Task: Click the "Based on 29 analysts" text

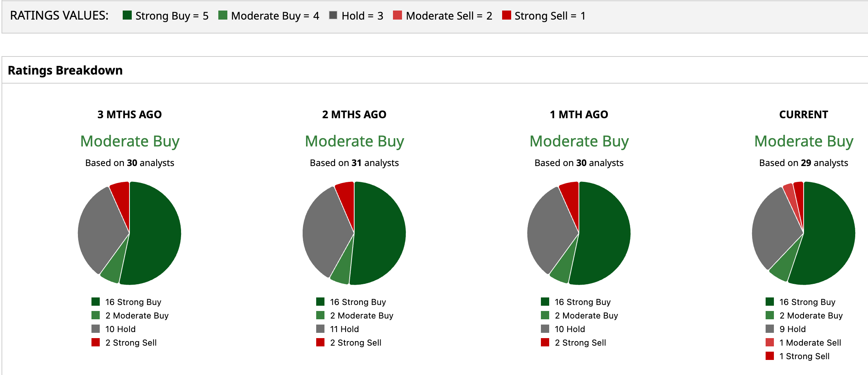Action: (x=804, y=163)
